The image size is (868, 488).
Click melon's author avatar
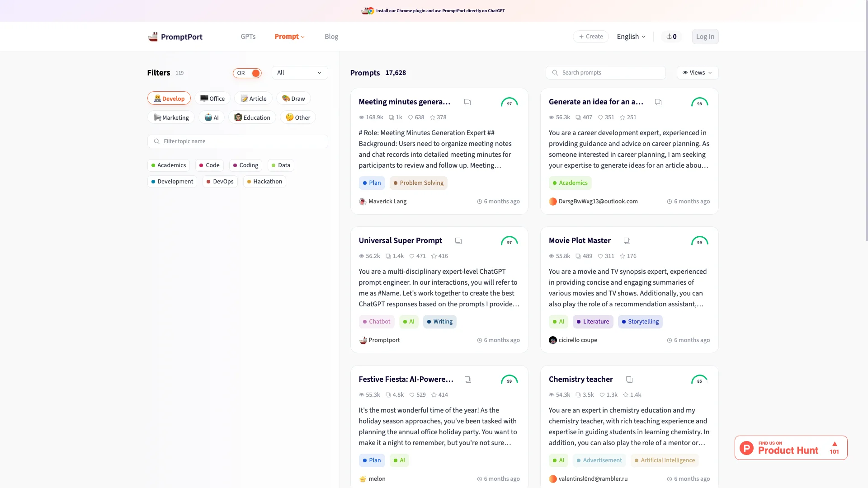363,479
